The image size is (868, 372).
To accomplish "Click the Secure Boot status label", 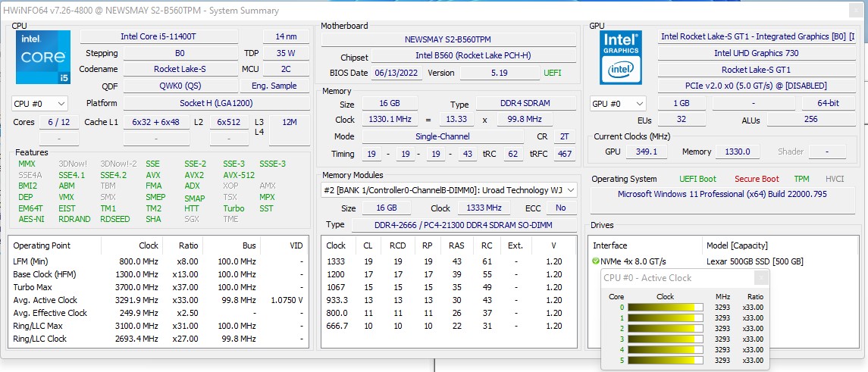I will (756, 179).
